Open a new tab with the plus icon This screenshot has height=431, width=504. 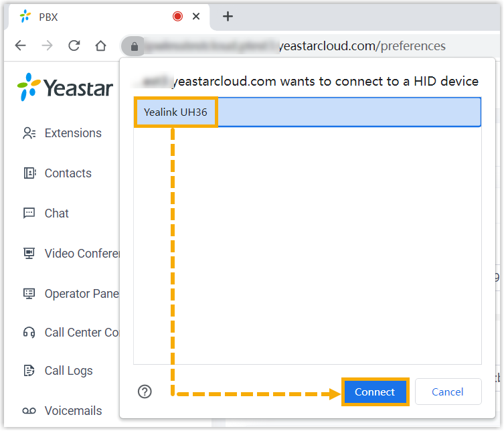coord(228,16)
